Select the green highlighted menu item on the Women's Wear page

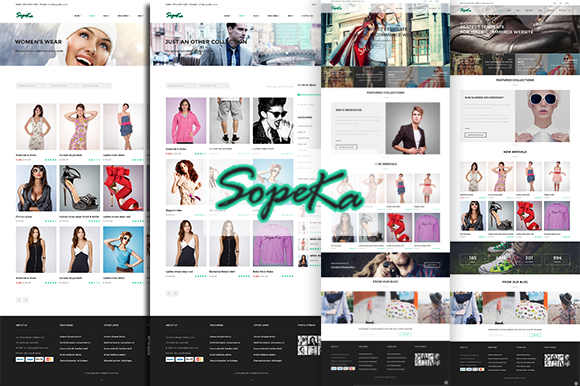[92, 16]
